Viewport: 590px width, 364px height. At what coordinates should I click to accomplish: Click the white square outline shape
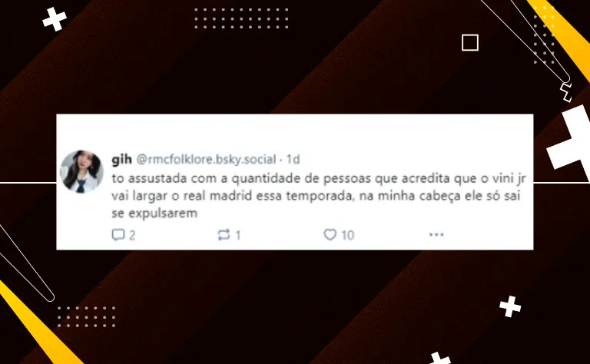pyautogui.click(x=470, y=42)
